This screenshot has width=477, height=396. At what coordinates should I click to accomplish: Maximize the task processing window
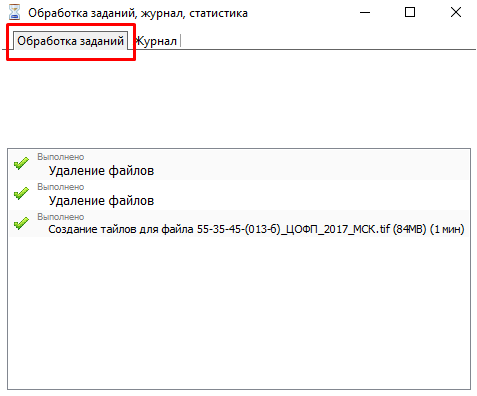click(x=410, y=13)
